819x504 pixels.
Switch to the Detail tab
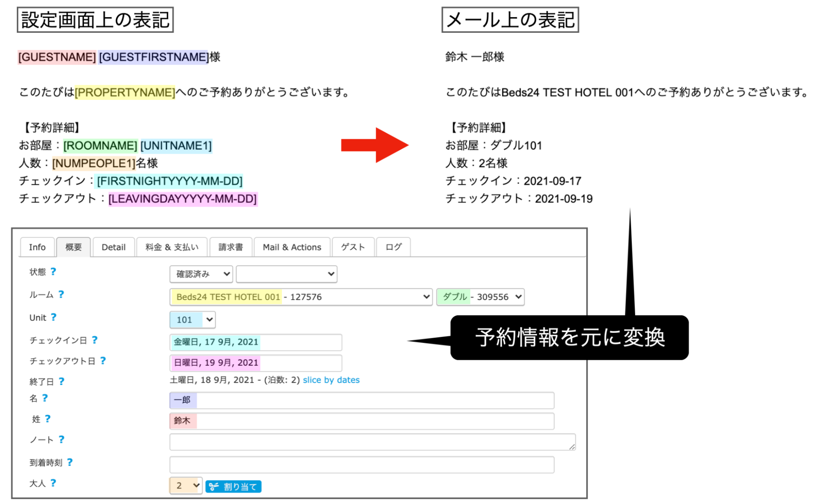[113, 247]
